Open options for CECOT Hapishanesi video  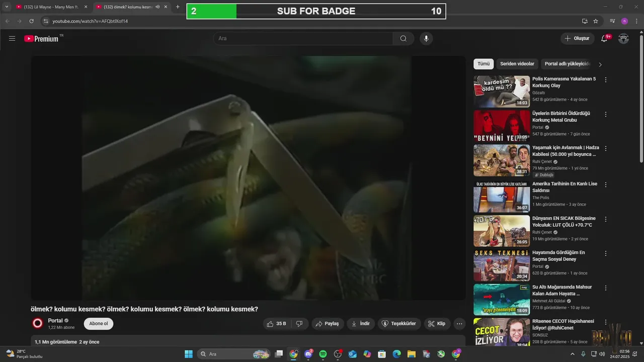coord(606,322)
